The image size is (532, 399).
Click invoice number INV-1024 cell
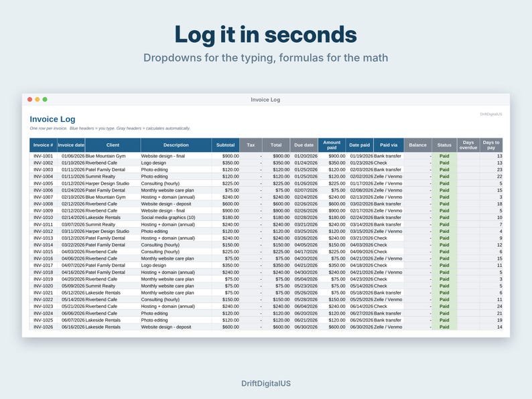pyautogui.click(x=44, y=313)
